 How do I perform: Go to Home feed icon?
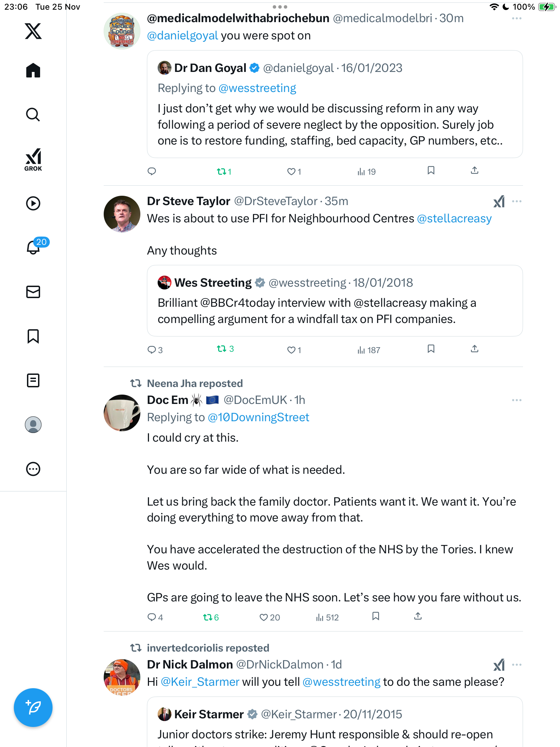[x=33, y=71]
